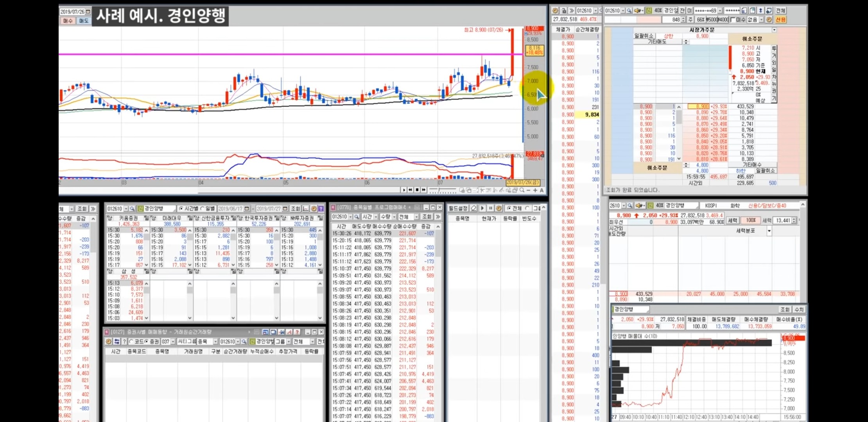Screen dimensions: 868x422
Task: Click the chart icon next to 조회 button
Action: pos(305,209)
